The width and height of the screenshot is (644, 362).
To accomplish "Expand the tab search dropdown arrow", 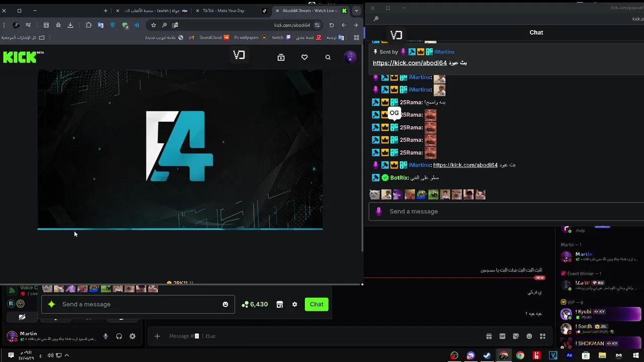I will point(356,11).
